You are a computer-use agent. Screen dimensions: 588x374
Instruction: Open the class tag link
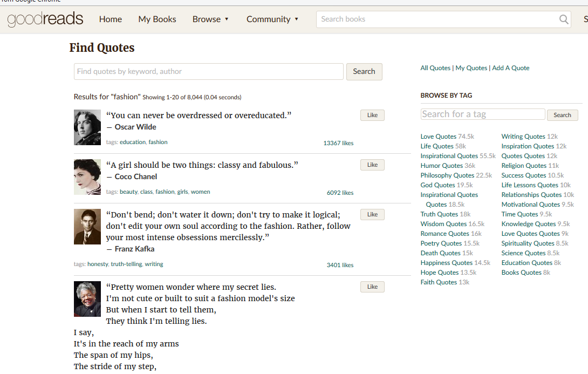[146, 192]
